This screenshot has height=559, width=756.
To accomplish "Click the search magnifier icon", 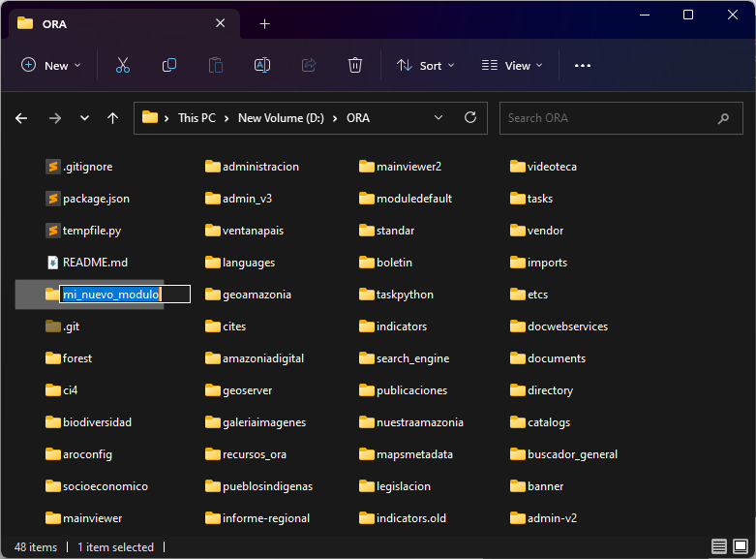I will click(x=723, y=118).
